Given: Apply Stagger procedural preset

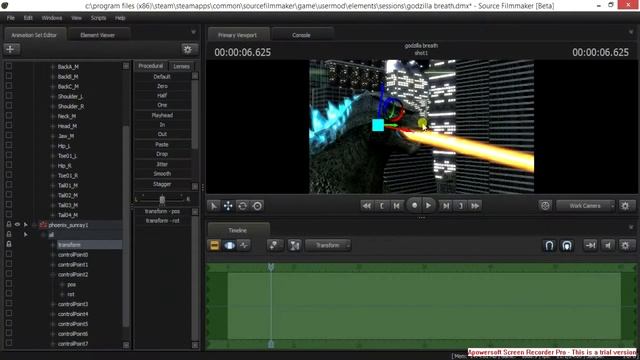Looking at the screenshot, I should coord(162,184).
